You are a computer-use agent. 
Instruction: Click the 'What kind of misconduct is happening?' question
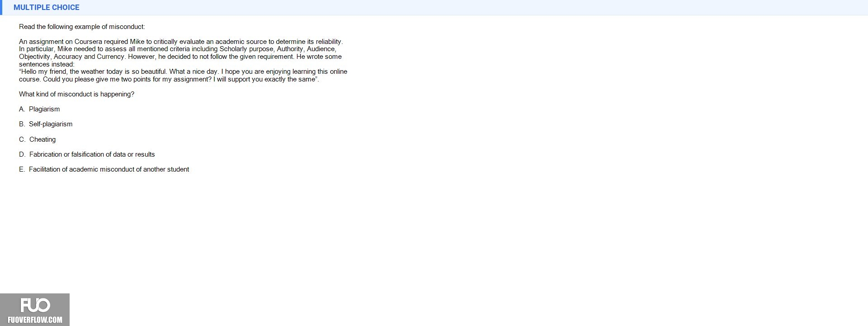77,94
